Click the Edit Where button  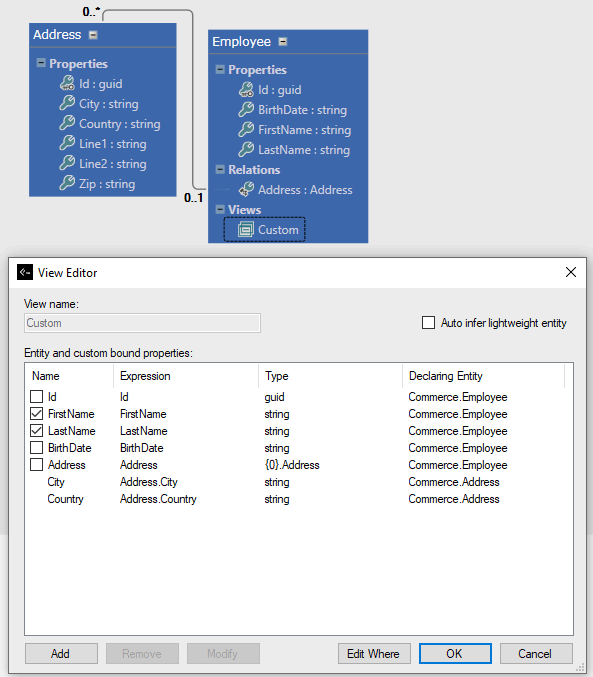click(x=373, y=654)
